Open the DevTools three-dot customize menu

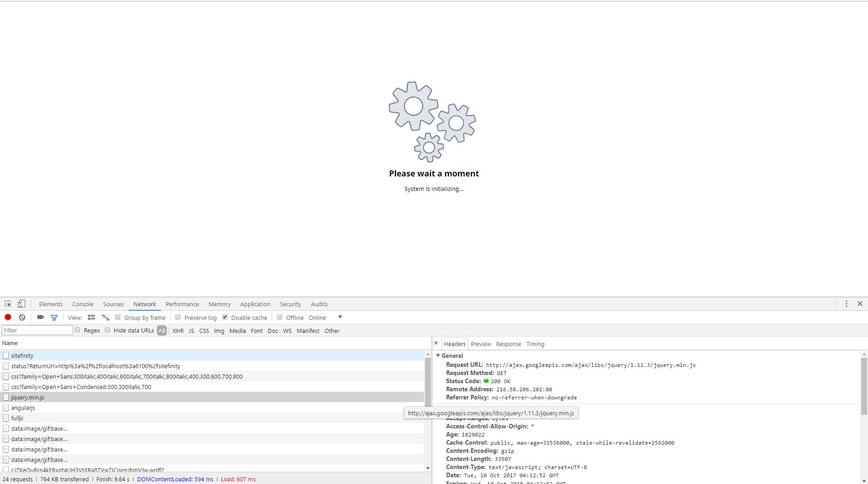point(846,304)
